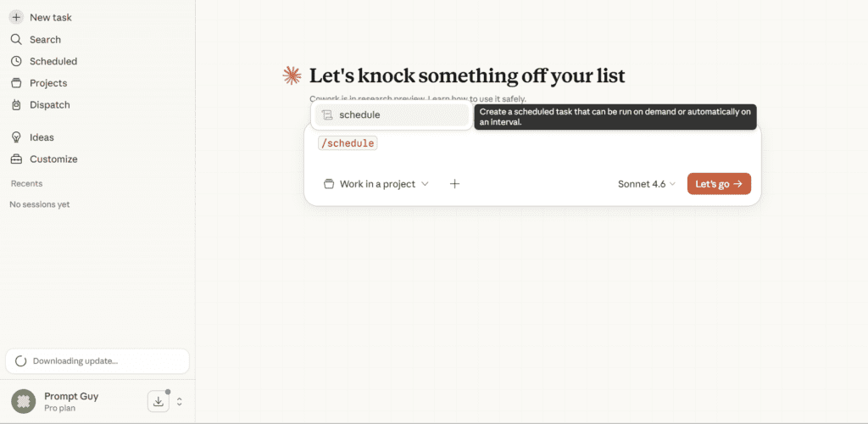Expand the account switcher chevrons

click(x=180, y=401)
